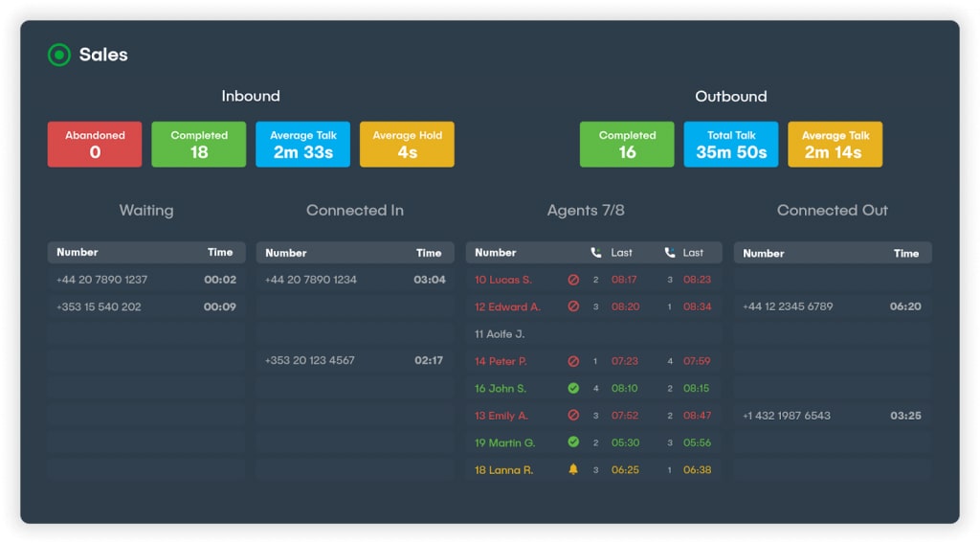Open connected out call +1 432 1987 6543
Viewport: 980px width, 544px height.
(x=787, y=416)
